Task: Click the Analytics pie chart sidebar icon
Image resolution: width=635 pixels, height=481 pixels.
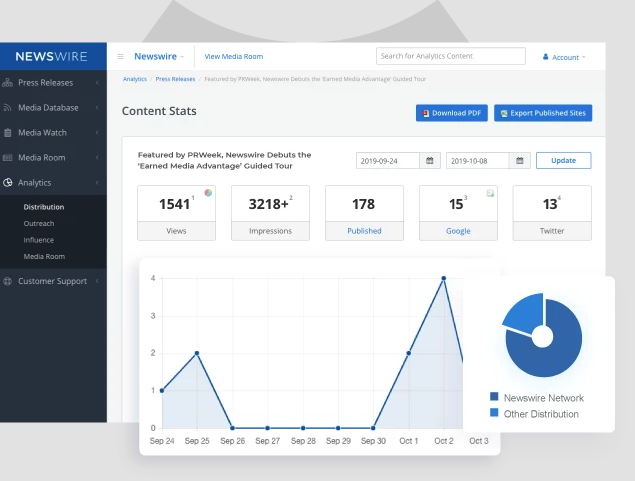Action: (7, 183)
